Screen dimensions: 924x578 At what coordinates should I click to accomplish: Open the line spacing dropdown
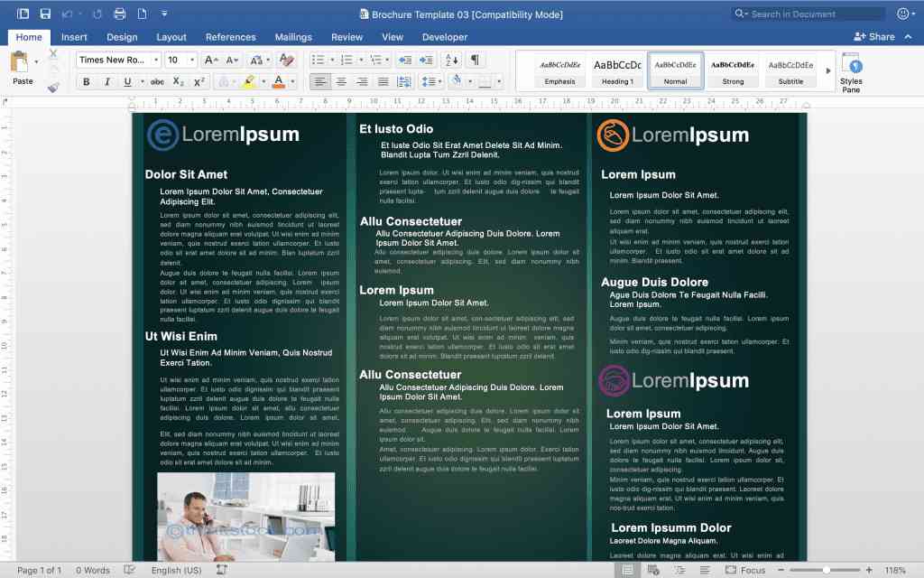click(432, 81)
